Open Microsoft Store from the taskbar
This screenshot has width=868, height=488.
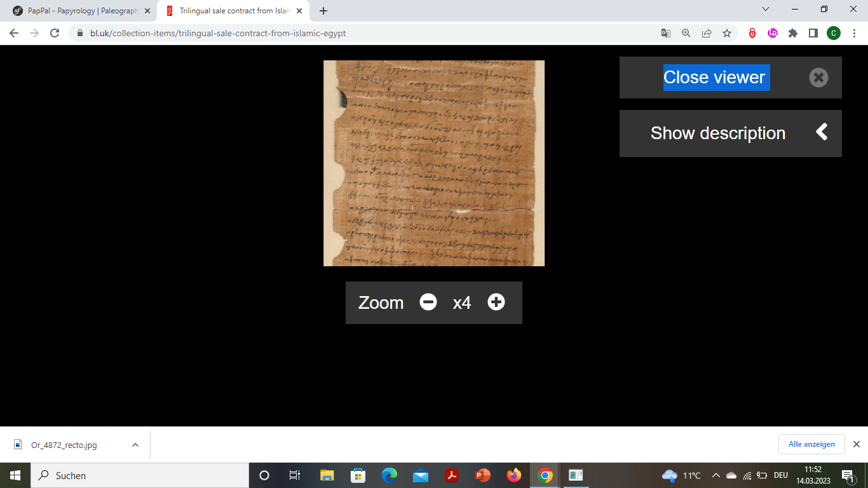click(358, 475)
